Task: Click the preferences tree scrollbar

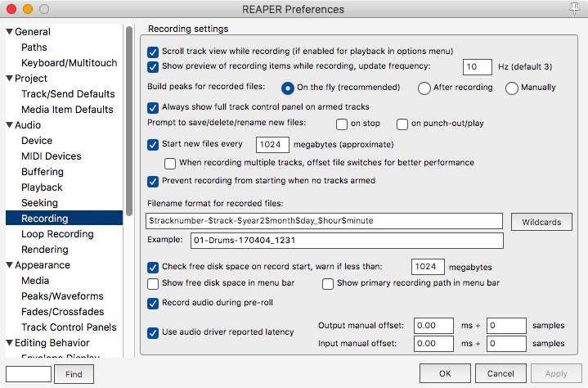Action: point(129,121)
